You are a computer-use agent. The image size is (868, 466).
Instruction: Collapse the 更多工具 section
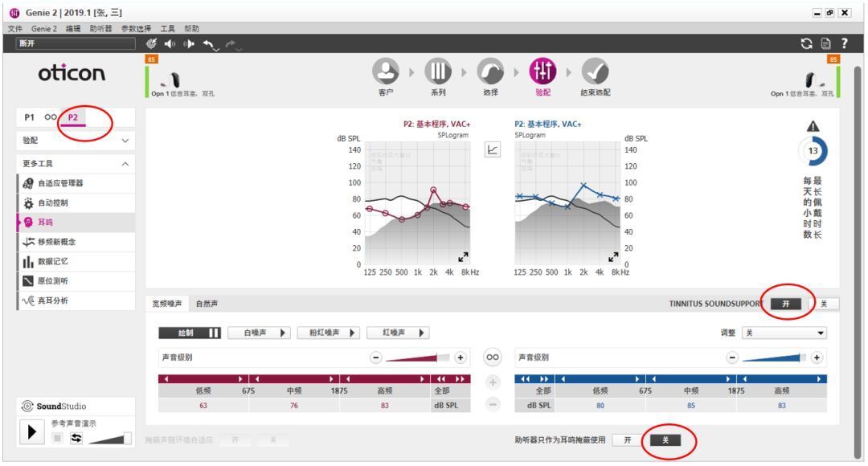76,164
